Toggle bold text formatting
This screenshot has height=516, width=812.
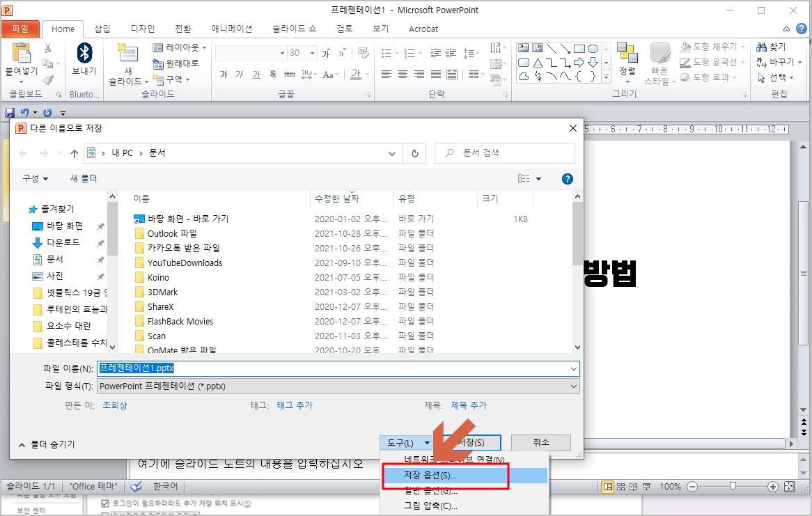224,75
